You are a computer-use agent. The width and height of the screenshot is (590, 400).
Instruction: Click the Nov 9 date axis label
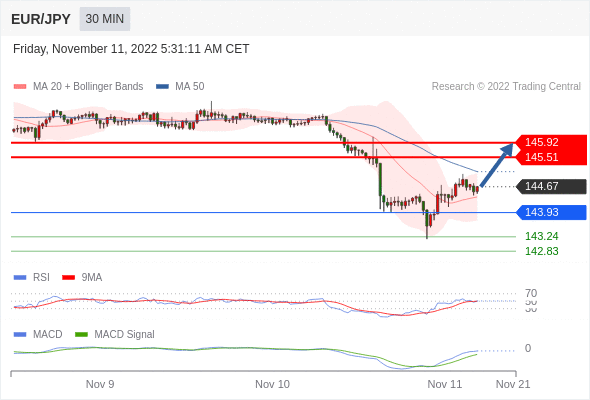click(x=100, y=384)
